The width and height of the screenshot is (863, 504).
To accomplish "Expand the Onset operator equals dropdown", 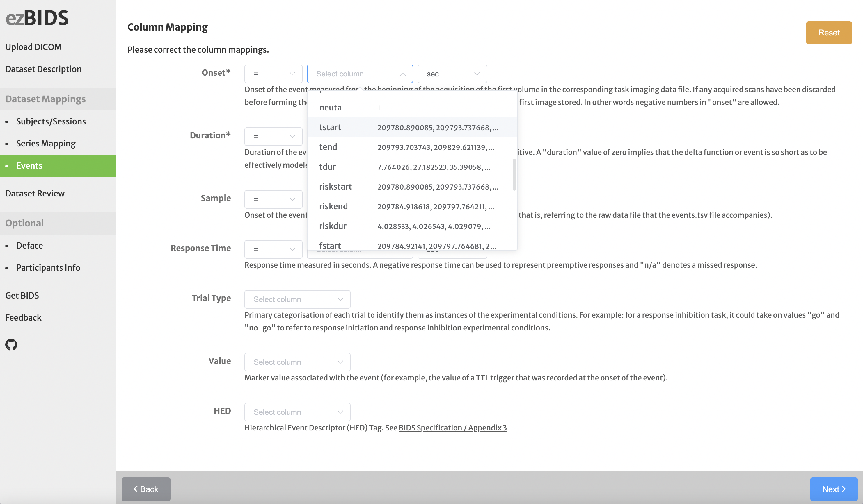I will pos(273,74).
